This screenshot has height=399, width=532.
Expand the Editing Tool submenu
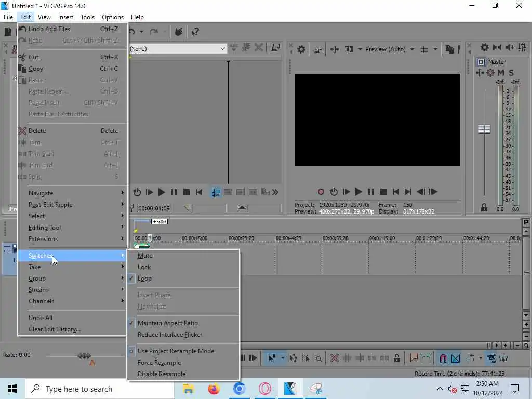[x=72, y=228]
